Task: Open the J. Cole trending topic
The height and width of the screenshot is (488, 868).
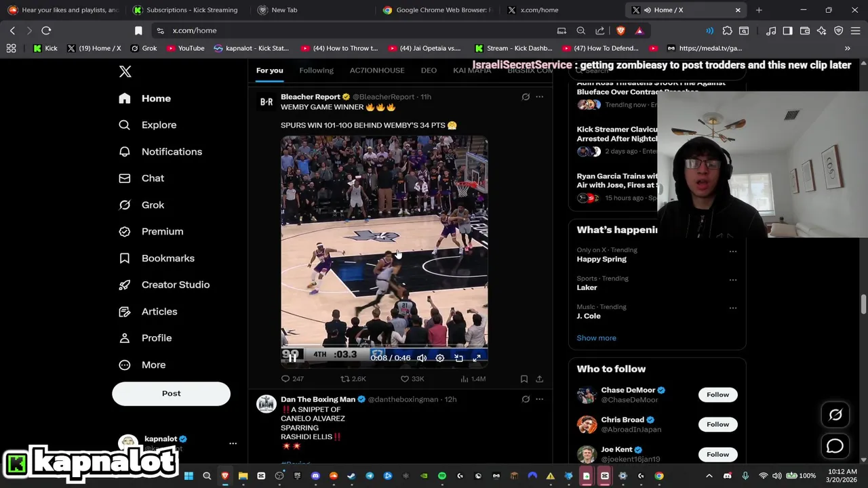Action: pos(589,316)
